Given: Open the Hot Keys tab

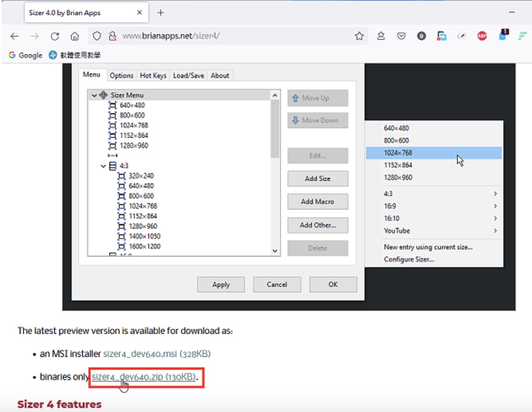Looking at the screenshot, I should [153, 75].
